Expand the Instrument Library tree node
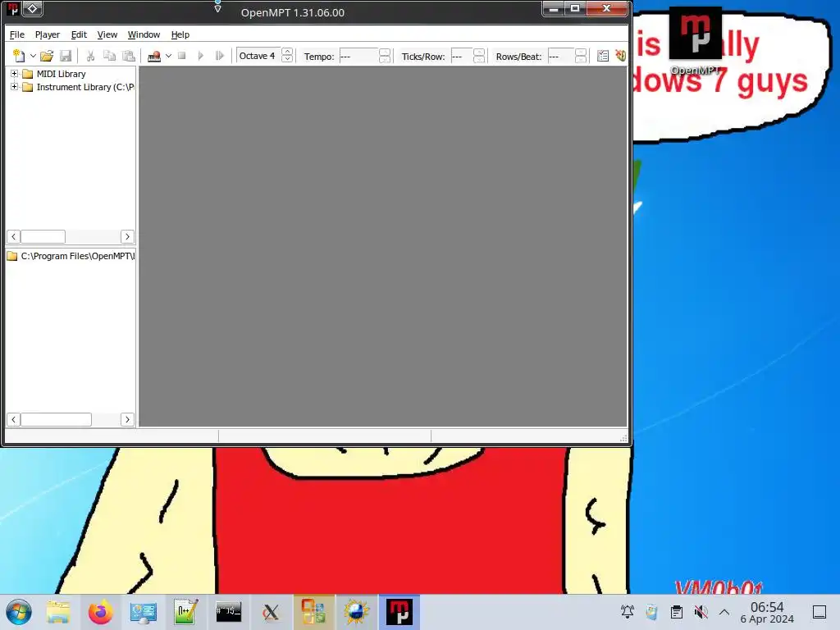 click(x=15, y=86)
